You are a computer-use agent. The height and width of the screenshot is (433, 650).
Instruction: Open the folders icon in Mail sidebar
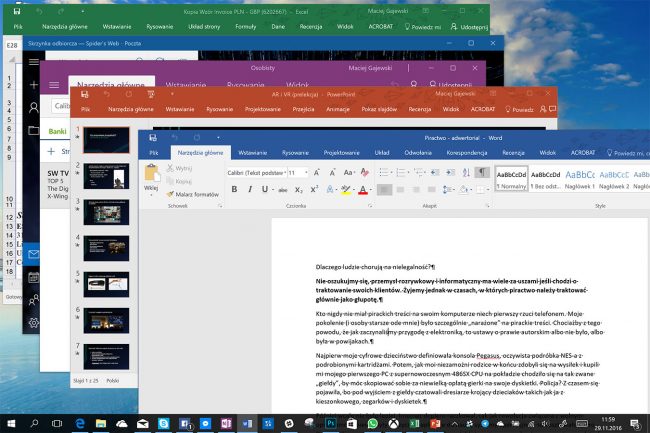point(34,131)
